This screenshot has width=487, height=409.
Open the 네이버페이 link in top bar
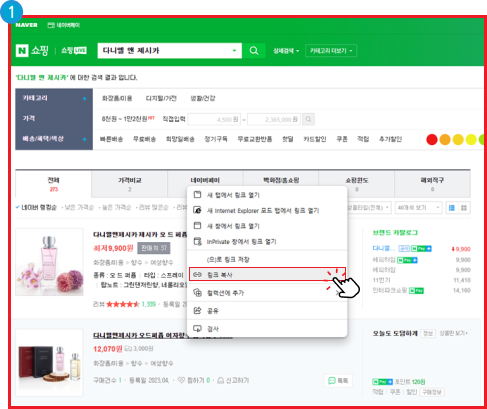64,25
